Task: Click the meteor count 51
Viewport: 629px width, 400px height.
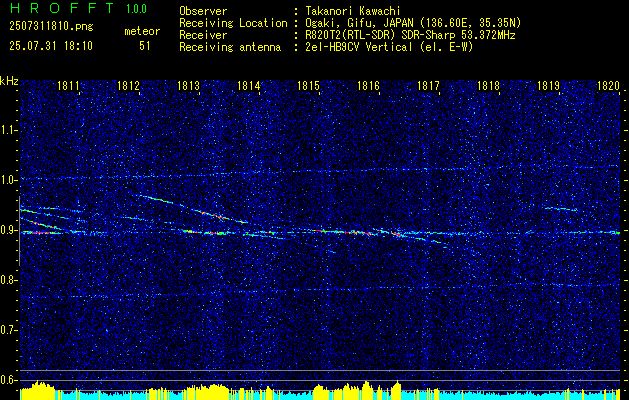Action: pos(145,46)
